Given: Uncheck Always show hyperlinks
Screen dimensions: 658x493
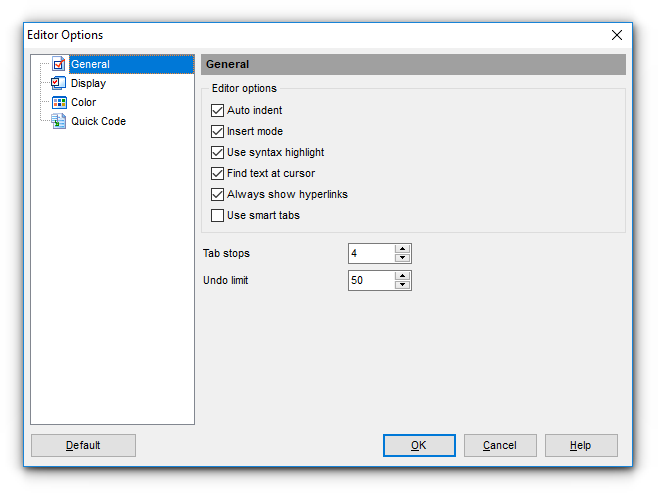Looking at the screenshot, I should click(x=217, y=194).
